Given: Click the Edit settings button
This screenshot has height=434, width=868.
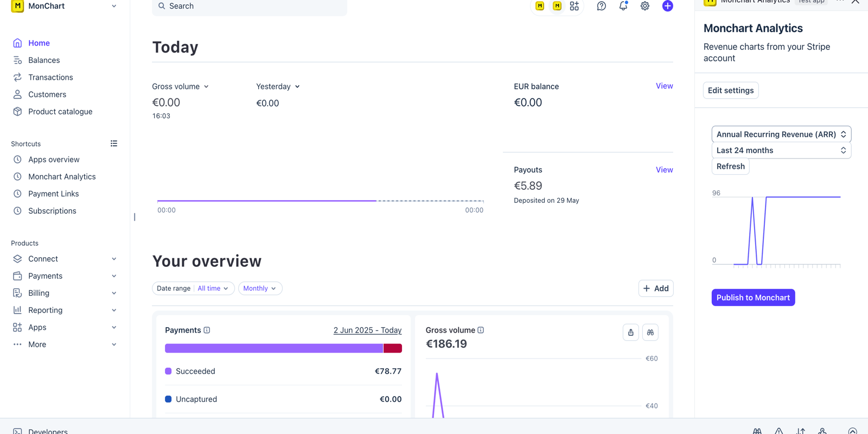Looking at the screenshot, I should 731,91.
